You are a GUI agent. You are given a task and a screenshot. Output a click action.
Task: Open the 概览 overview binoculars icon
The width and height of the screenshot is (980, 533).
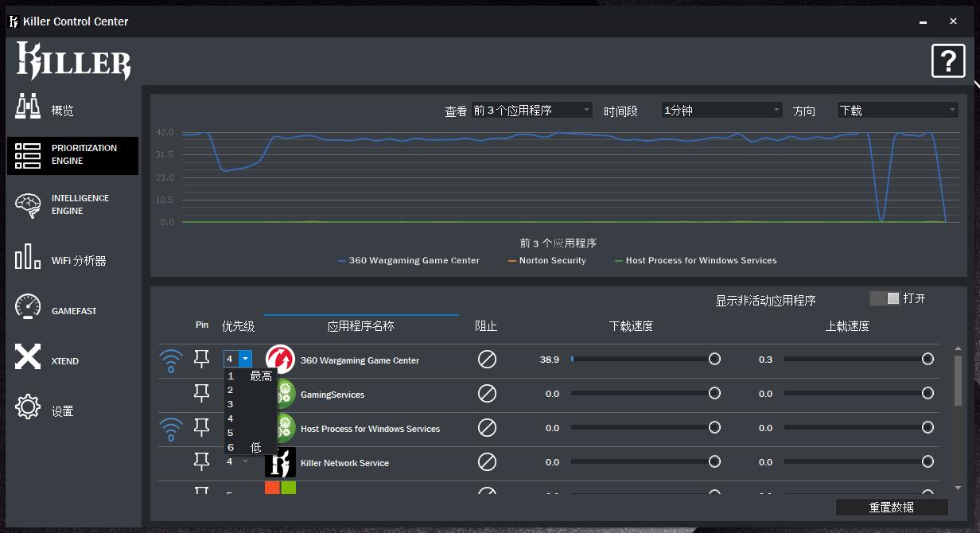click(x=28, y=107)
